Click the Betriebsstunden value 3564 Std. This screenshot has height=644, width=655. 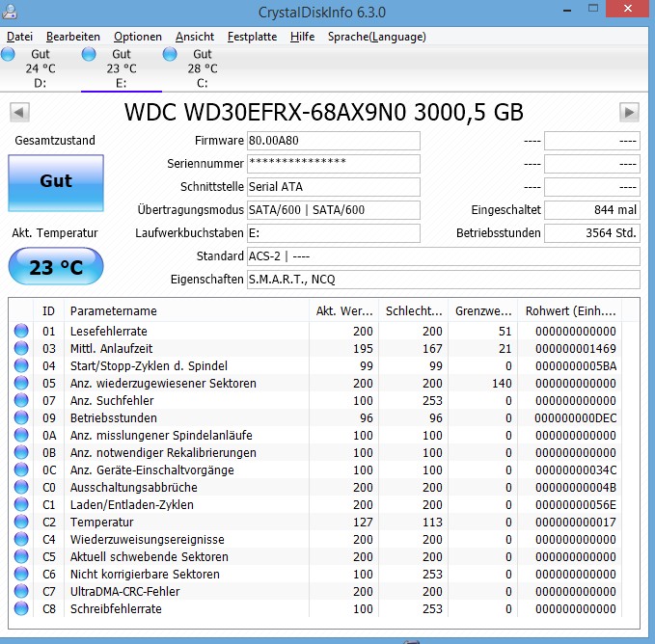[592, 233]
